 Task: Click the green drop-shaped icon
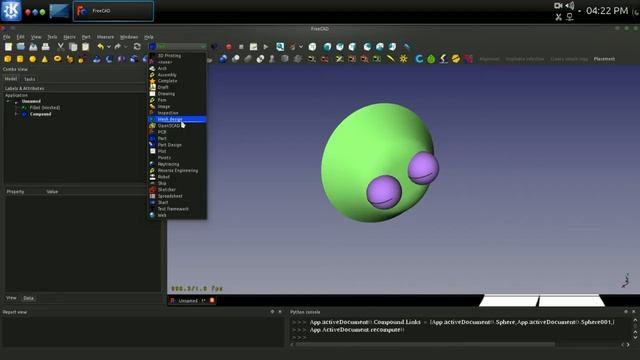click(x=431, y=59)
